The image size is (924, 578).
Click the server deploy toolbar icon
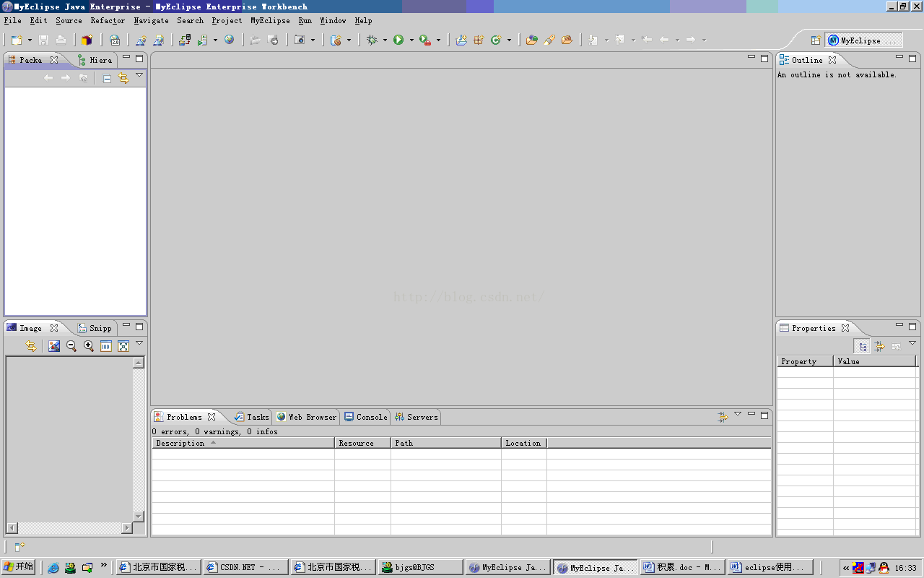(x=185, y=40)
